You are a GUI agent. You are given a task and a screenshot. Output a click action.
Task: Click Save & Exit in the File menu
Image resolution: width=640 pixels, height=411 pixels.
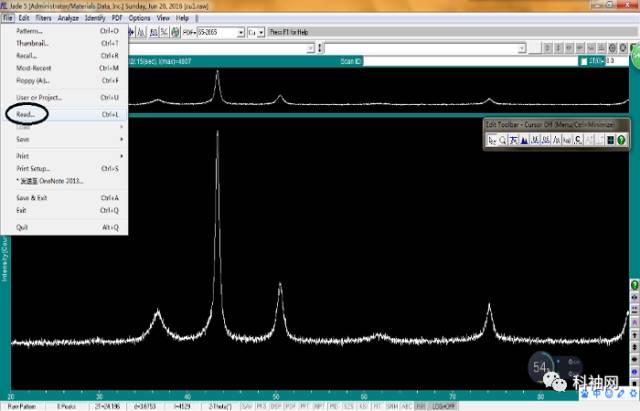pyautogui.click(x=32, y=198)
